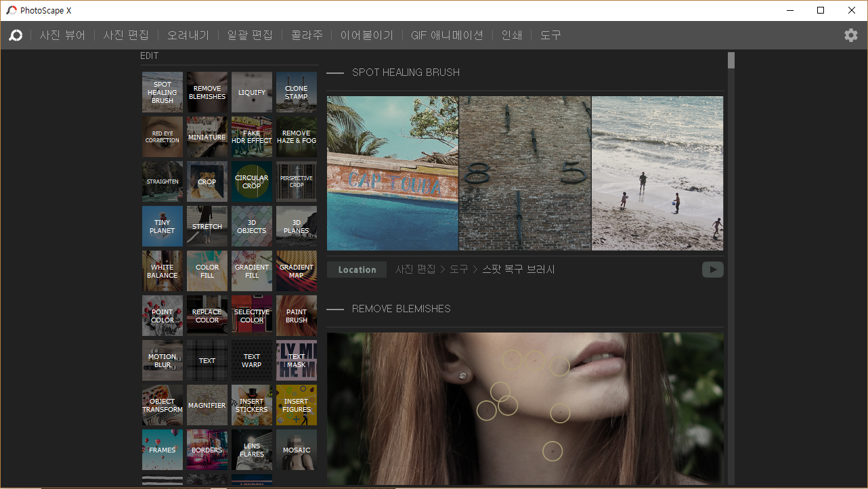
Task: Select the White Balance tile
Action: point(162,271)
